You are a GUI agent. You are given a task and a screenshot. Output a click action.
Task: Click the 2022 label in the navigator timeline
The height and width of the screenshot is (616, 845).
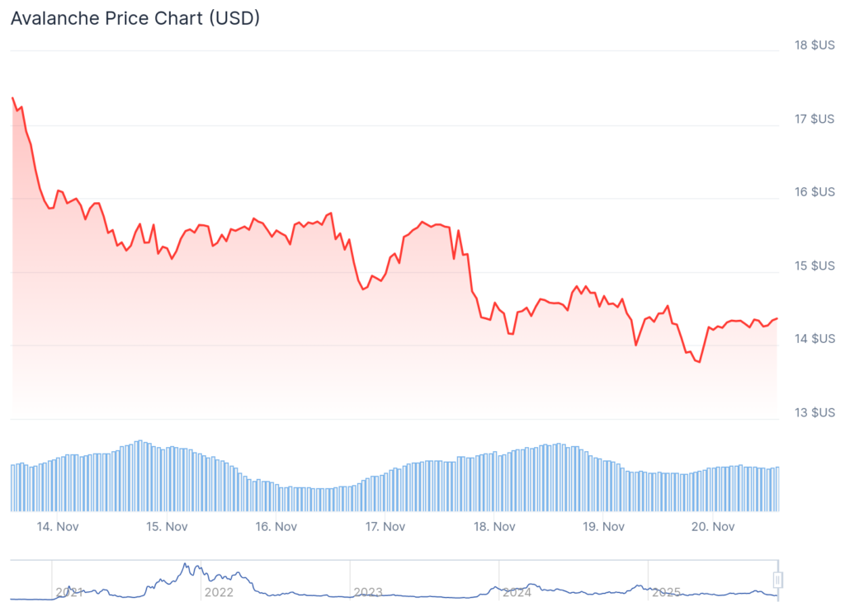[219, 592]
